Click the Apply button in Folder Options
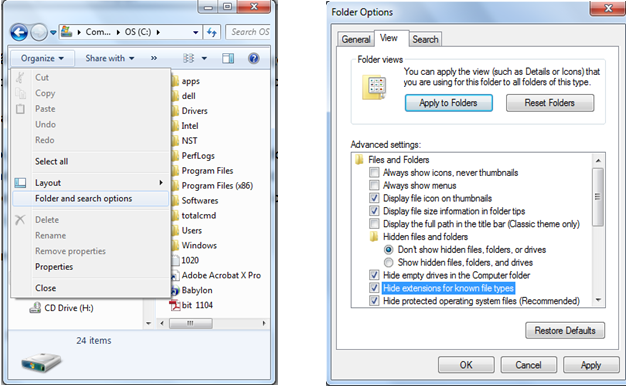Screen dimensions: 628x386 coord(591,365)
